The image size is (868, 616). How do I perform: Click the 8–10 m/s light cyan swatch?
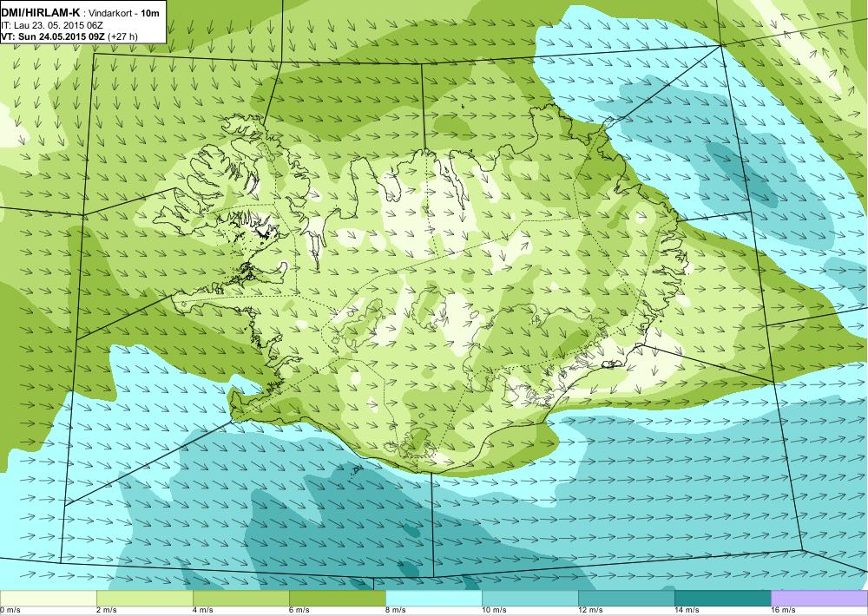[433, 599]
